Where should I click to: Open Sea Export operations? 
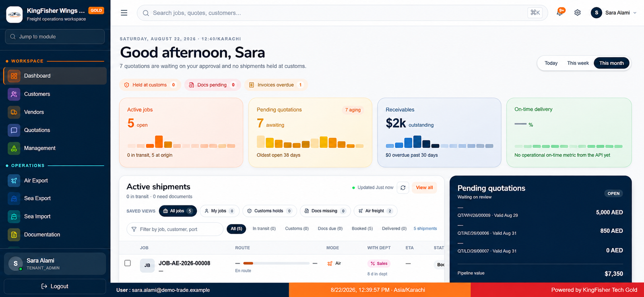point(55,198)
